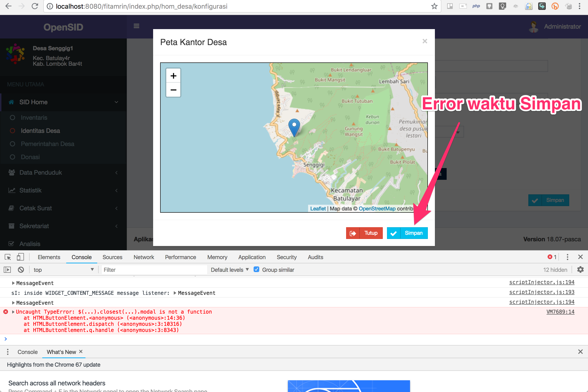Open the Default levels dropdown
Screen dimensions: 588x392
point(229,269)
